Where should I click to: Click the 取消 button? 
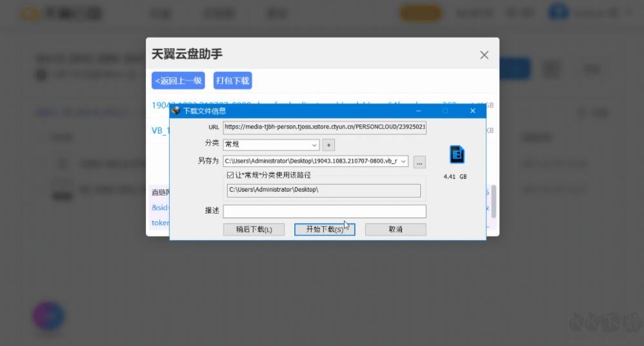click(396, 229)
